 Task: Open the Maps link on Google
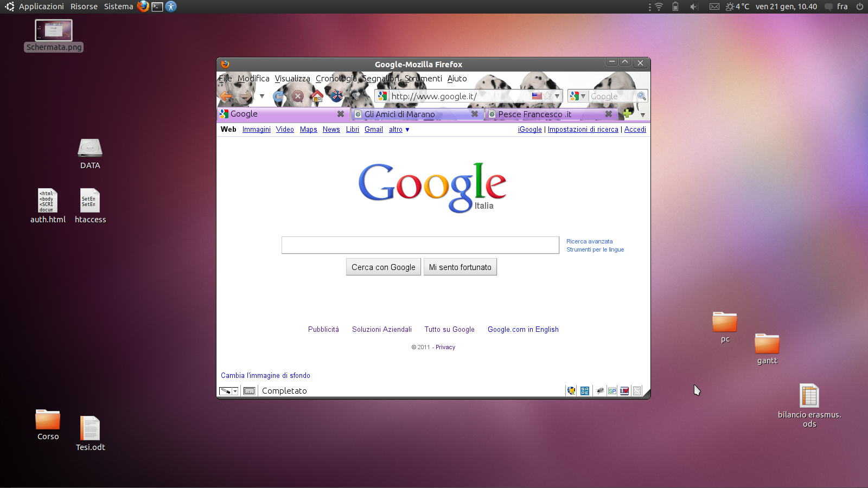(309, 130)
